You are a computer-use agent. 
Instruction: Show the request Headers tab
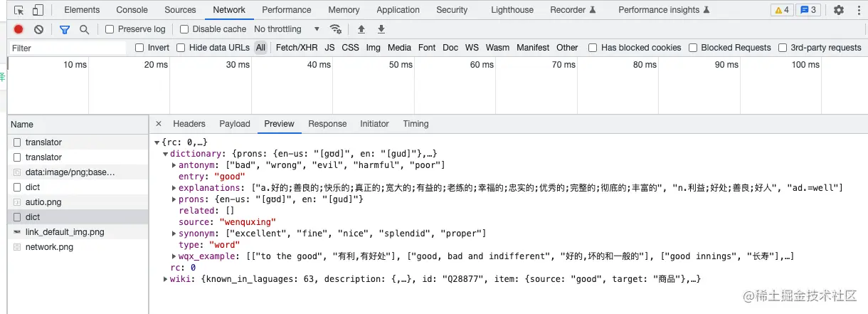coord(189,124)
